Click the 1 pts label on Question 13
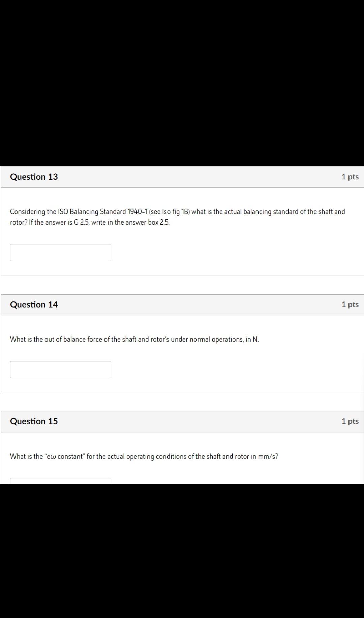The height and width of the screenshot is (618, 364). pos(350,176)
